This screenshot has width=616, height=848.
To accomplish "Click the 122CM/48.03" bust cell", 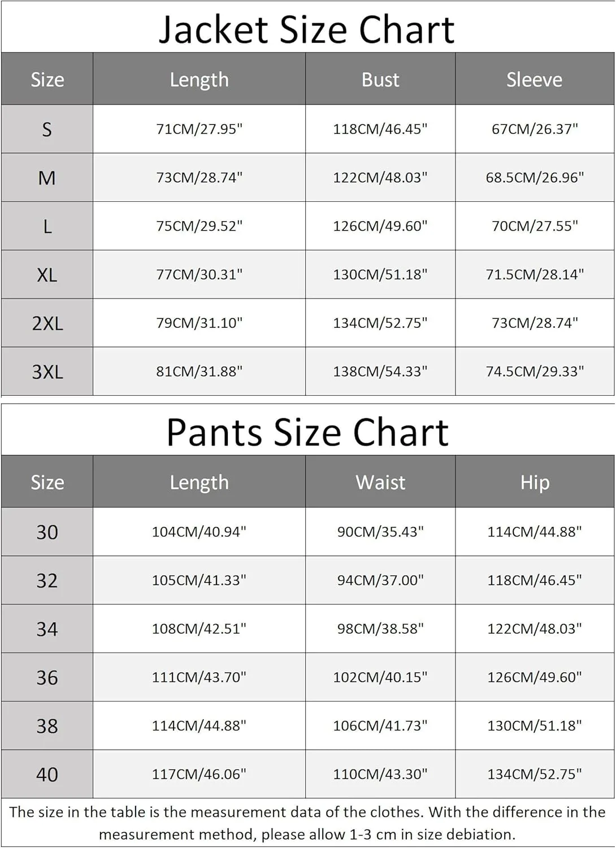I will [x=380, y=178].
